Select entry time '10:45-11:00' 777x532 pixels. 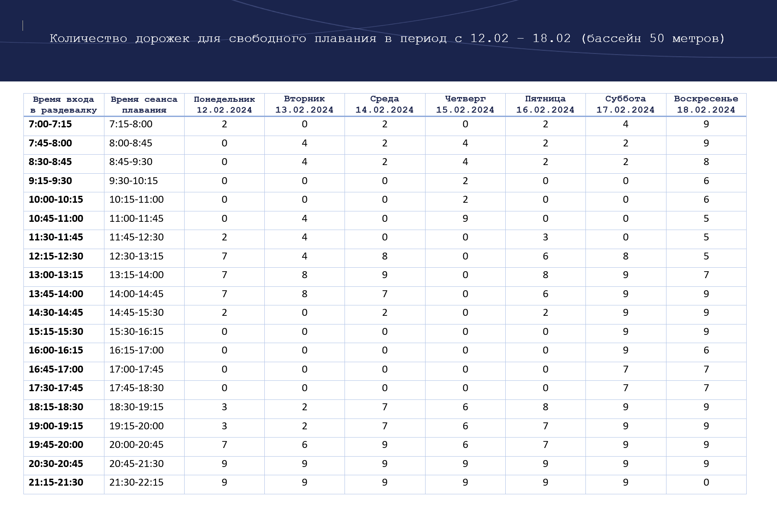tap(56, 219)
